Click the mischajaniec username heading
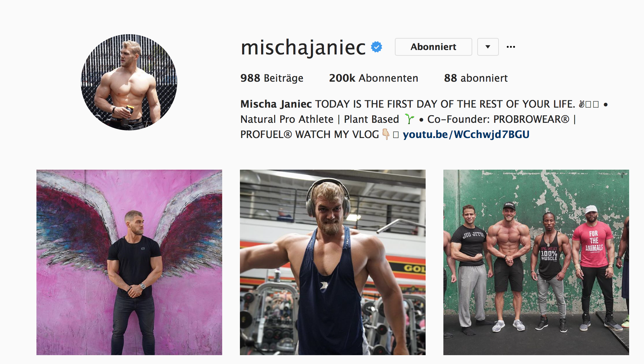The height and width of the screenshot is (364, 644). point(303,47)
